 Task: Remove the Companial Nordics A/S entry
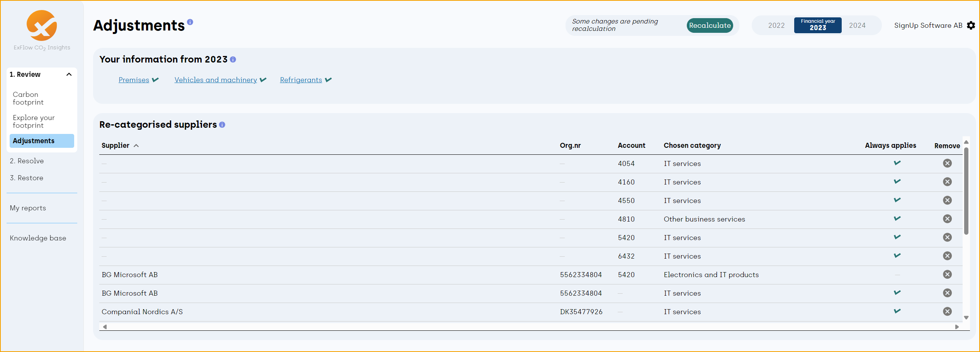[947, 311]
